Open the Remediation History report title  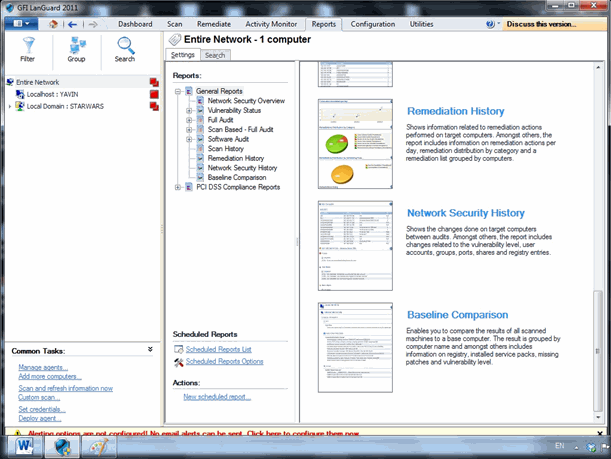(456, 111)
